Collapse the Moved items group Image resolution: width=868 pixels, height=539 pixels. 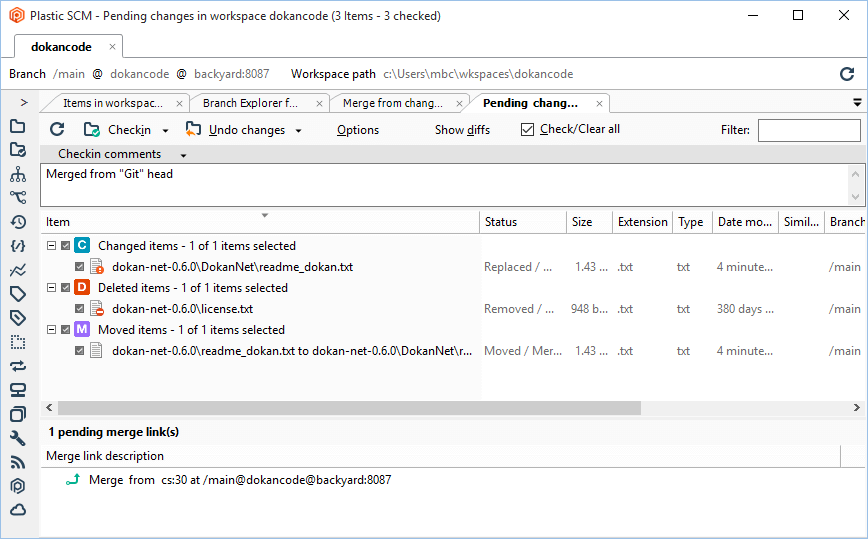tap(51, 330)
